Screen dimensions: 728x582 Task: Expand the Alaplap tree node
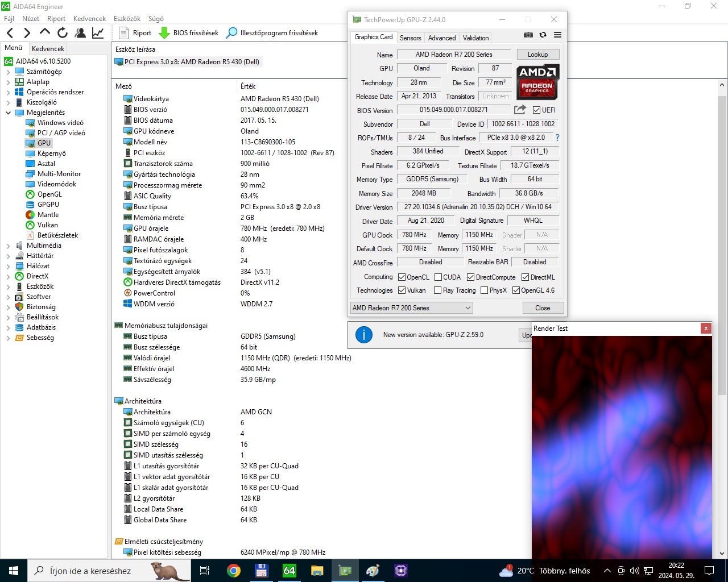pos(8,82)
